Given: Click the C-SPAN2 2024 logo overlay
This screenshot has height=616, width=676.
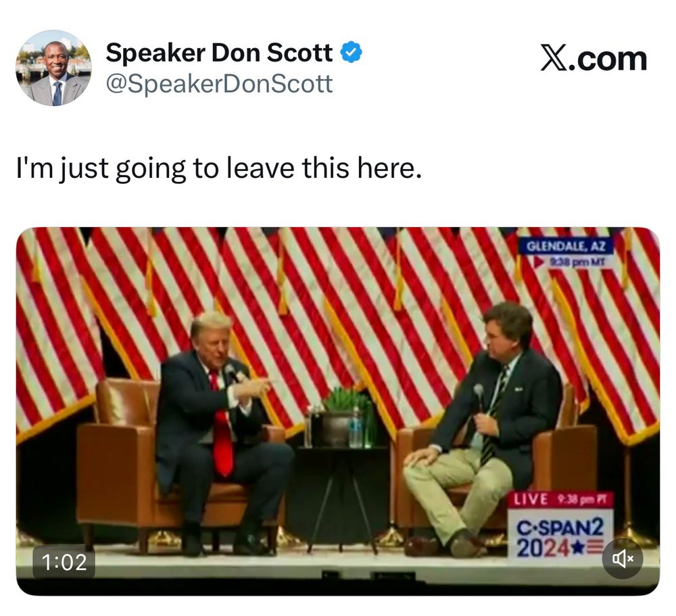Looking at the screenshot, I should click(560, 536).
